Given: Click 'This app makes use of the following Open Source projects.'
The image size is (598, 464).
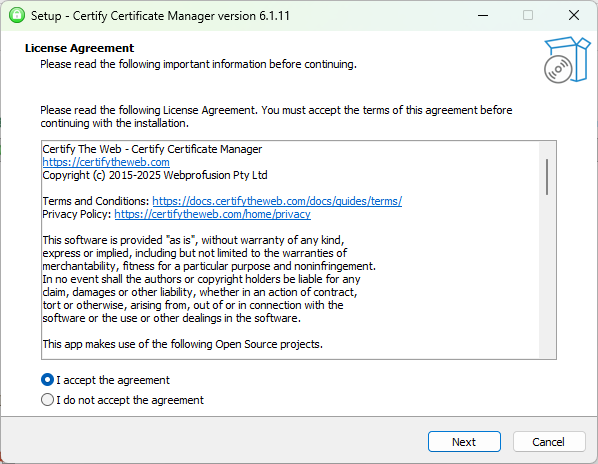Looking at the screenshot, I should pyautogui.click(x=183, y=344).
